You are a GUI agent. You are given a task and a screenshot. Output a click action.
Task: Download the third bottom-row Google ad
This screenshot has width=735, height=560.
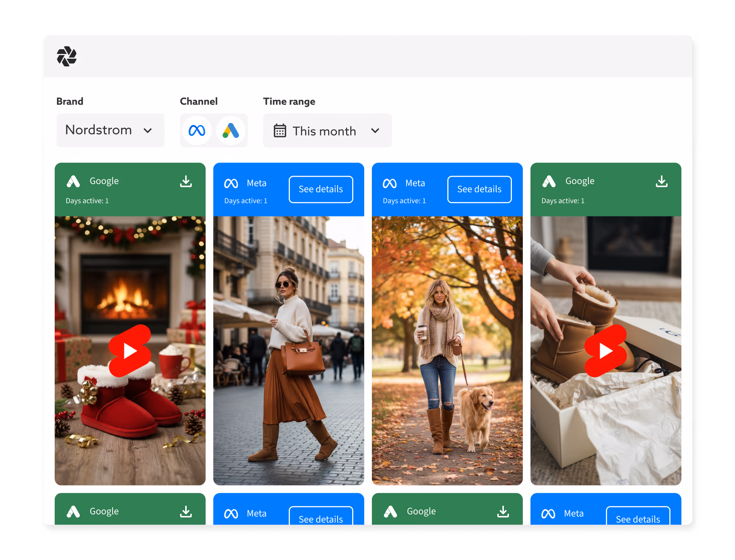[503, 512]
